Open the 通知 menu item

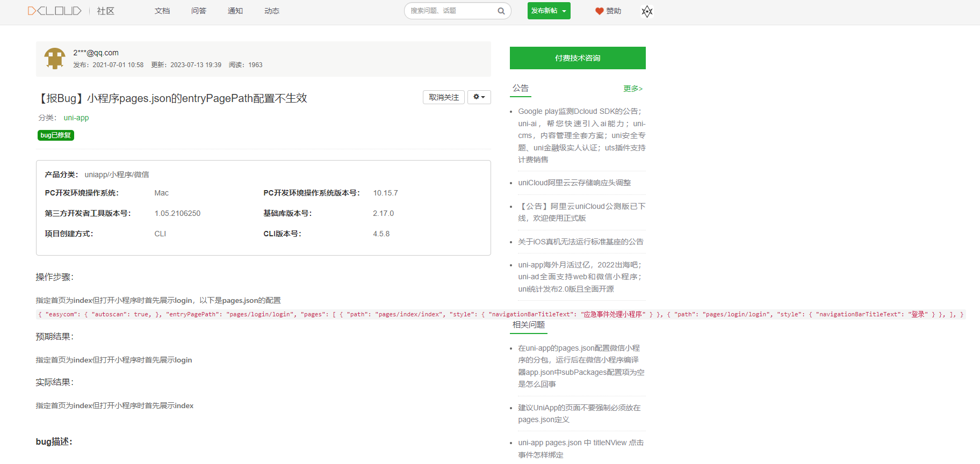coord(235,11)
